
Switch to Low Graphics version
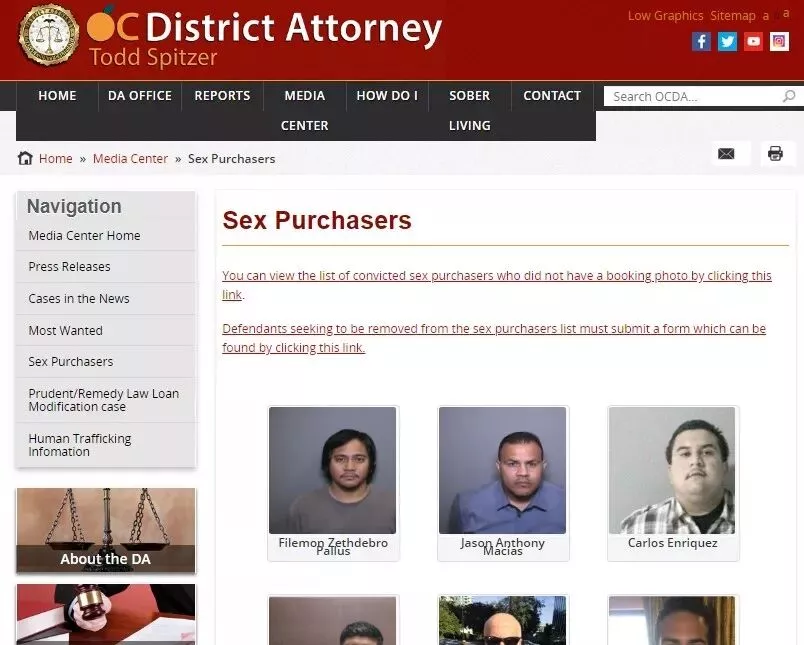666,16
